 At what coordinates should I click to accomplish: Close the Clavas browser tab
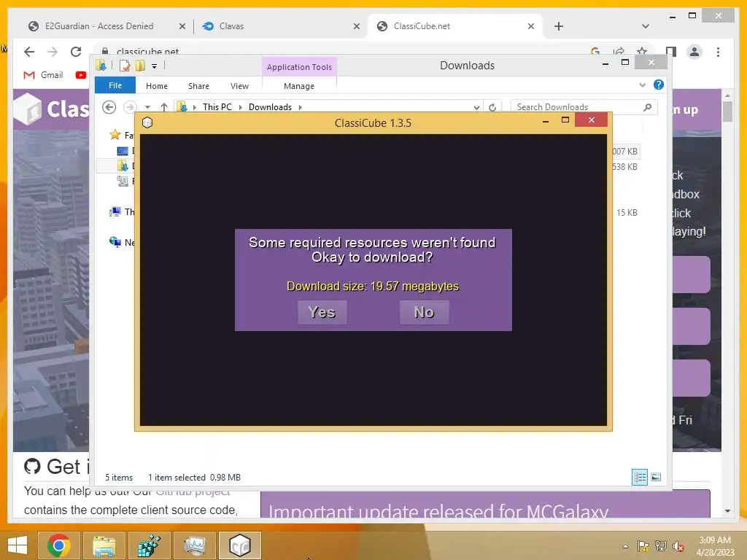click(x=356, y=26)
